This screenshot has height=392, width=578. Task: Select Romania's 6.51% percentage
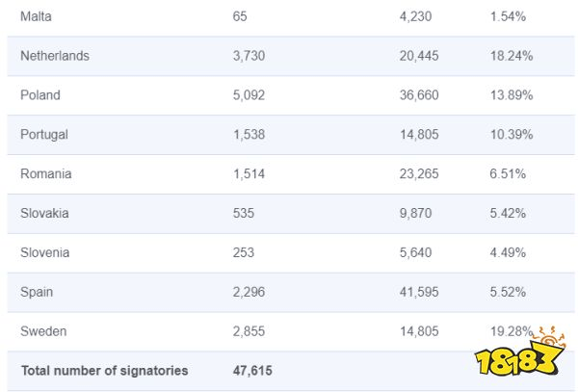508,174
